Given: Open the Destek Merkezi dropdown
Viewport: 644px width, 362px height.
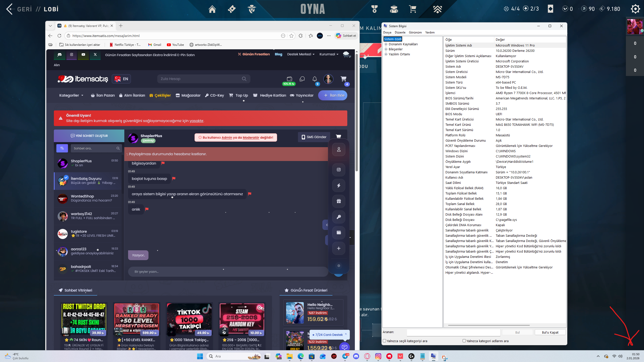Looking at the screenshot, I should 301,54.
